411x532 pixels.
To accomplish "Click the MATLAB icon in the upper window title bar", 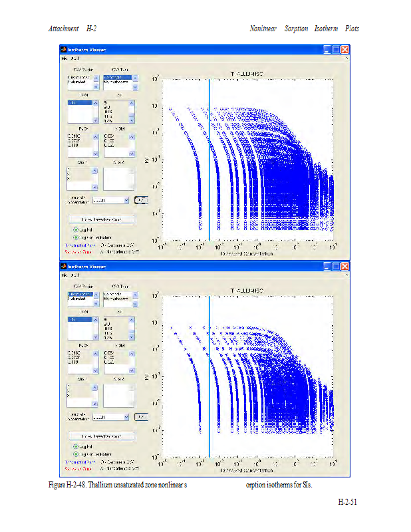I will pos(64,50).
